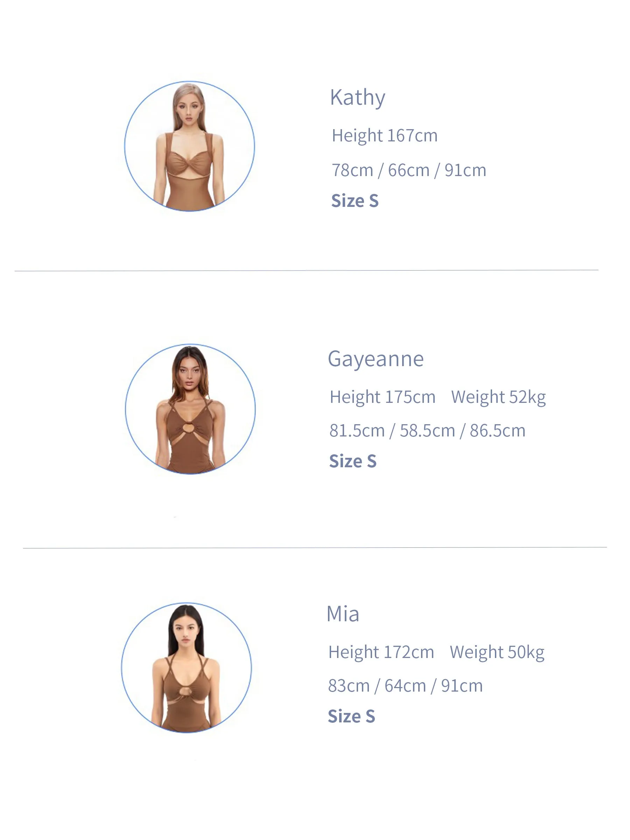The image size is (630, 840).
Task: Click Kathy's 78cm / 66cm / 91cm measurements
Action: point(409,170)
